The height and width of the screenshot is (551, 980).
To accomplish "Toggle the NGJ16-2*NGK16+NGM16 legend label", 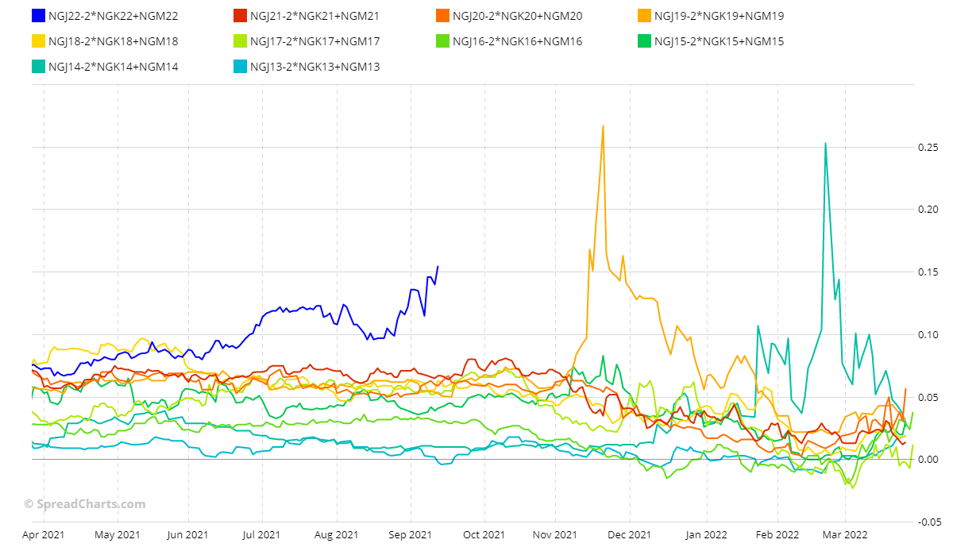I will coord(518,41).
